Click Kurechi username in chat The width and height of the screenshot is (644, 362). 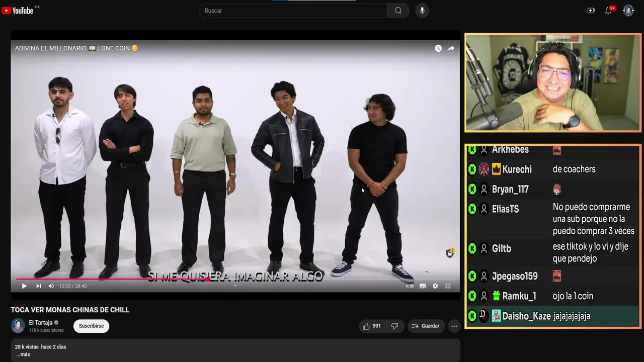coord(517,169)
